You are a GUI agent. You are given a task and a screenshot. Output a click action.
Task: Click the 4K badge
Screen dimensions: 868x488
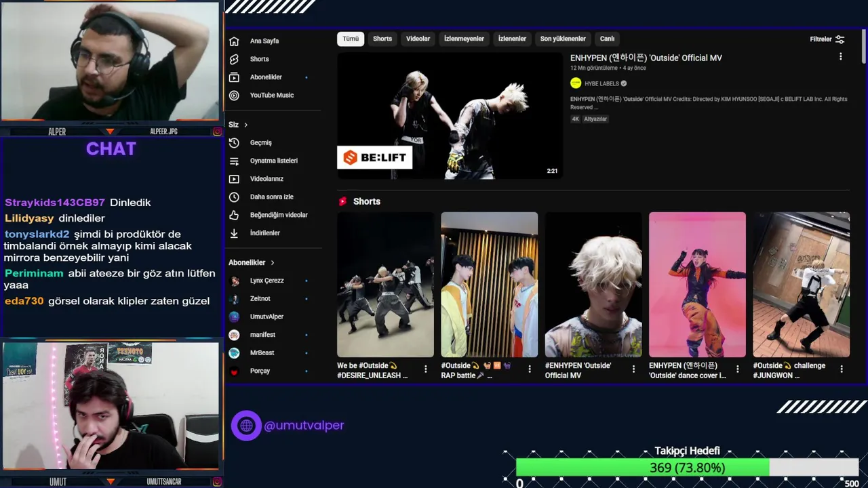576,119
